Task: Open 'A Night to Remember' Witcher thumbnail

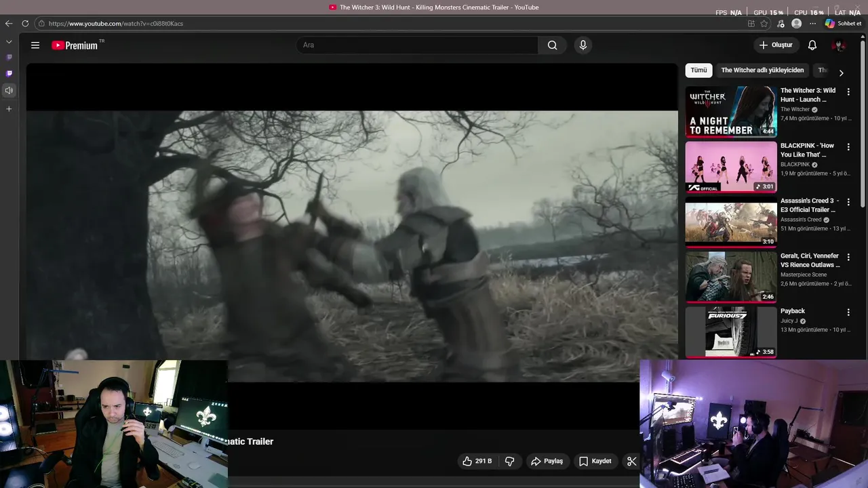Action: [731, 111]
